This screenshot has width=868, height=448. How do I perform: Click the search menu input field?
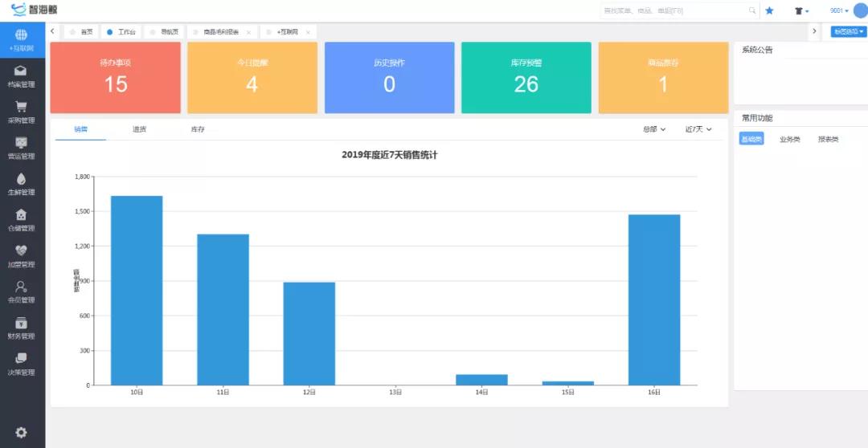click(x=674, y=11)
